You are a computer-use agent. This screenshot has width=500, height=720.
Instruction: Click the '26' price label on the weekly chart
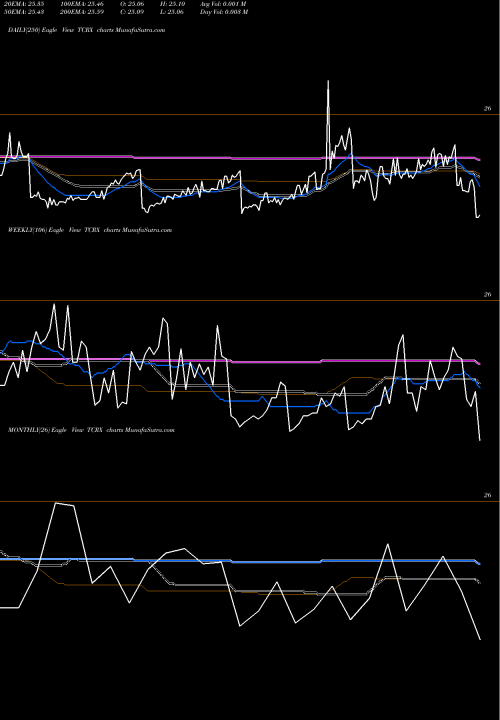click(x=488, y=295)
